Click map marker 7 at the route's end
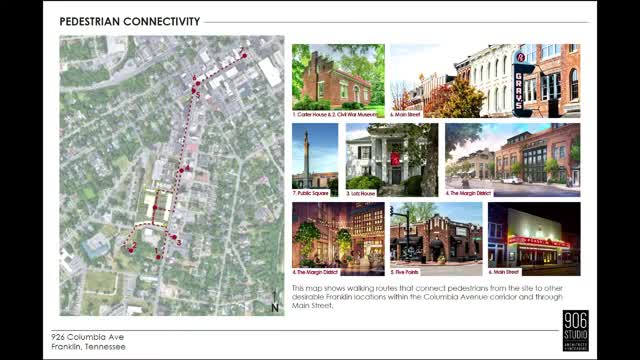 pyautogui.click(x=244, y=56)
